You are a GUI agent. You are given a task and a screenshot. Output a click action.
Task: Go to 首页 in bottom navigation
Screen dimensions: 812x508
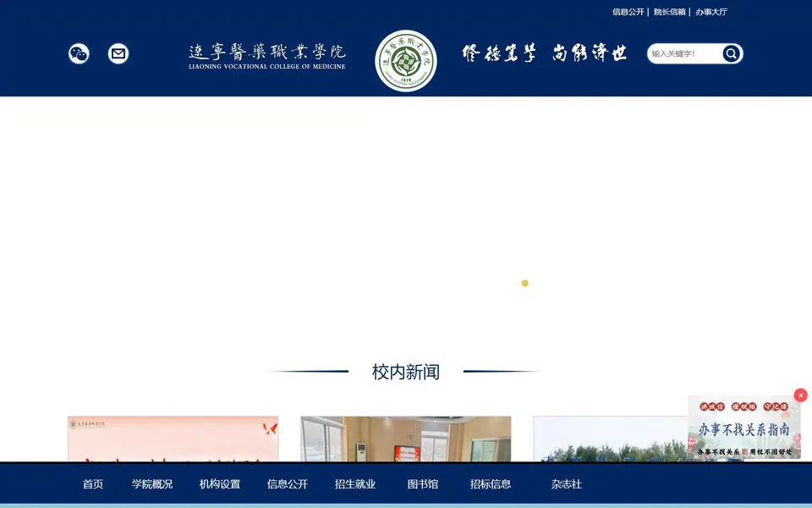pyautogui.click(x=93, y=484)
